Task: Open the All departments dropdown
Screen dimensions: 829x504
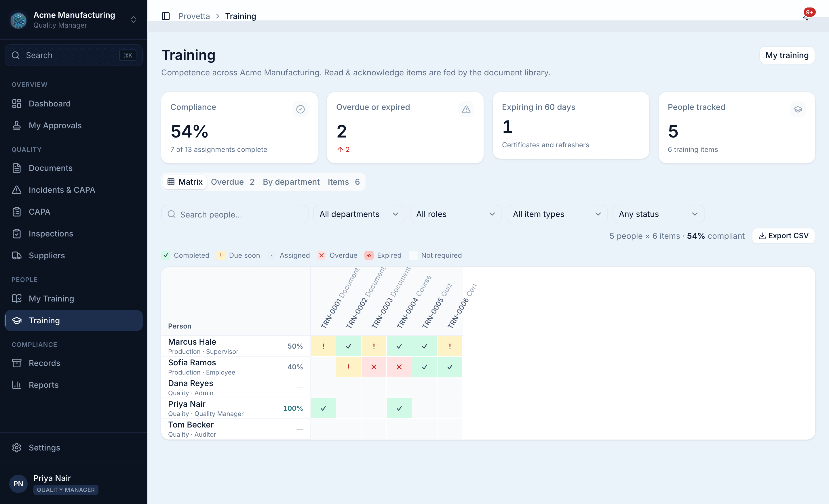Action: tap(359, 214)
